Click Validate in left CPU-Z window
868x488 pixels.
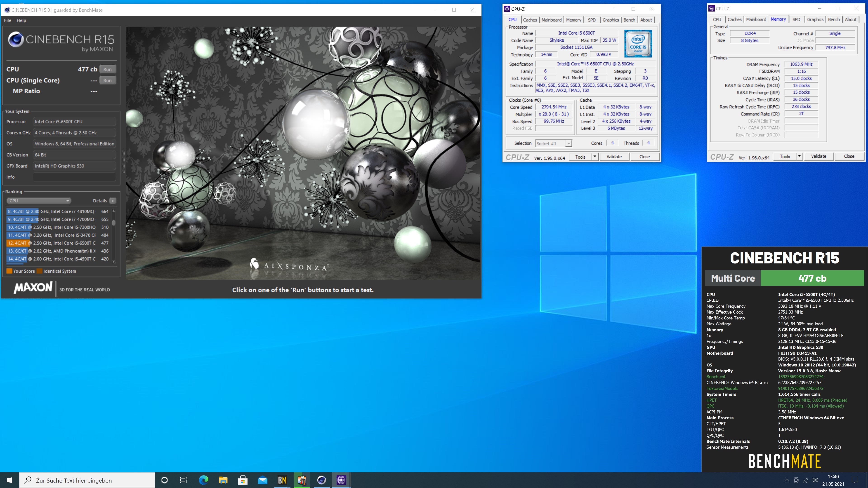click(x=614, y=157)
